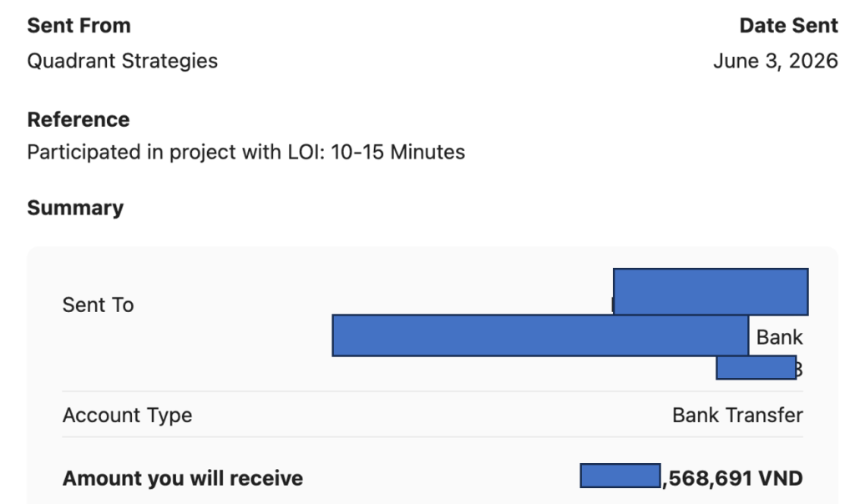Click the small redacted account number box
This screenshot has width=855, height=504.
pyautogui.click(x=756, y=368)
